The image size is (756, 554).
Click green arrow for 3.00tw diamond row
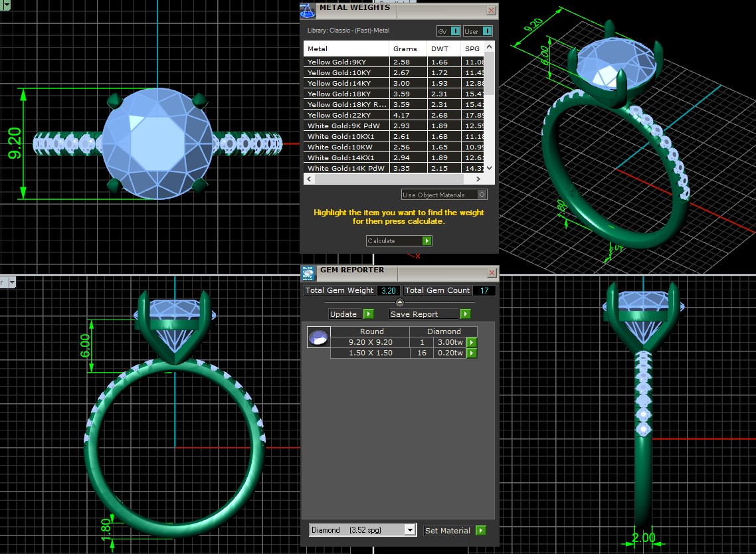(x=472, y=342)
